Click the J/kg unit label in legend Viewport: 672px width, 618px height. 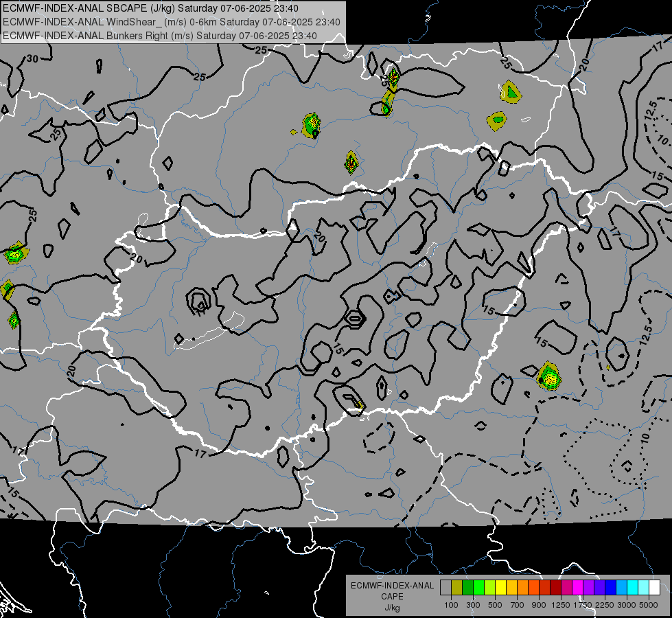pyautogui.click(x=392, y=608)
